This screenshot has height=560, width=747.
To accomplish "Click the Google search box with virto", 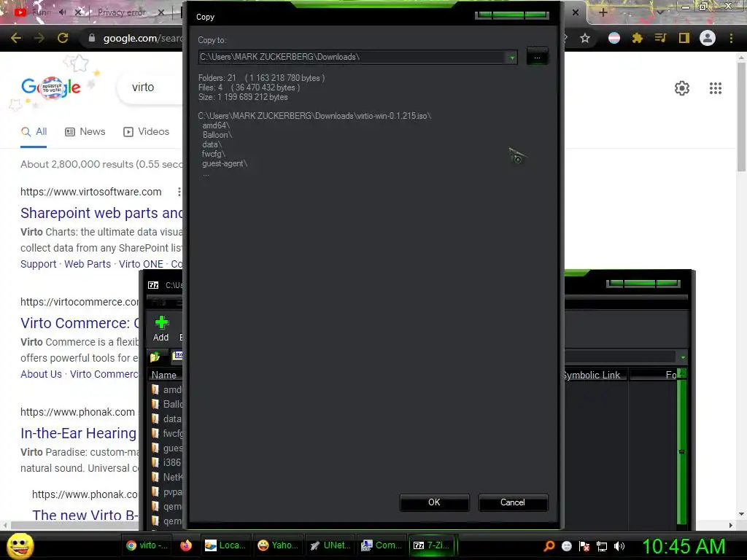I will [x=150, y=87].
